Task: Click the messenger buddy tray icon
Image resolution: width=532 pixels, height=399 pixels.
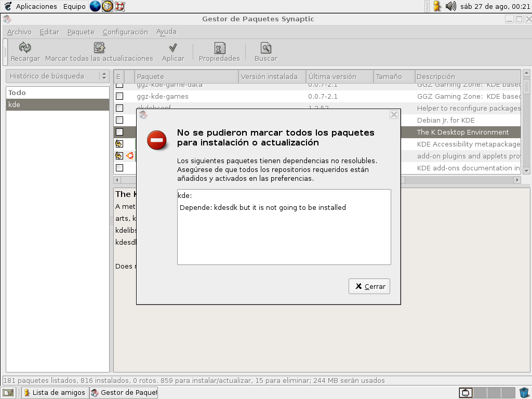Action: pos(437,6)
